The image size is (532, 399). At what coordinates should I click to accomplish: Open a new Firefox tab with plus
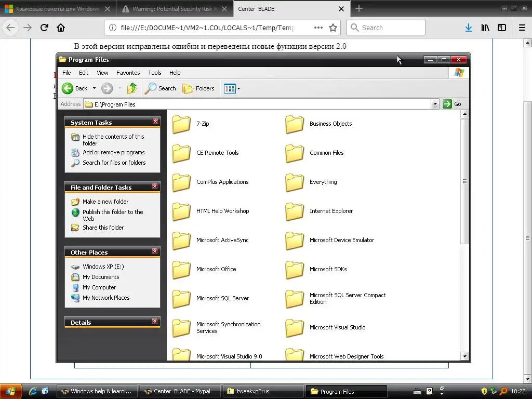point(358,8)
